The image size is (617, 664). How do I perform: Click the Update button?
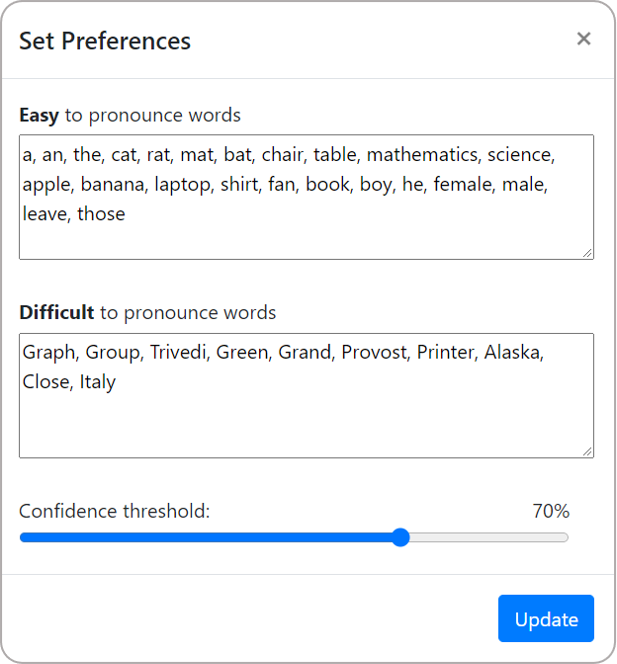click(546, 619)
